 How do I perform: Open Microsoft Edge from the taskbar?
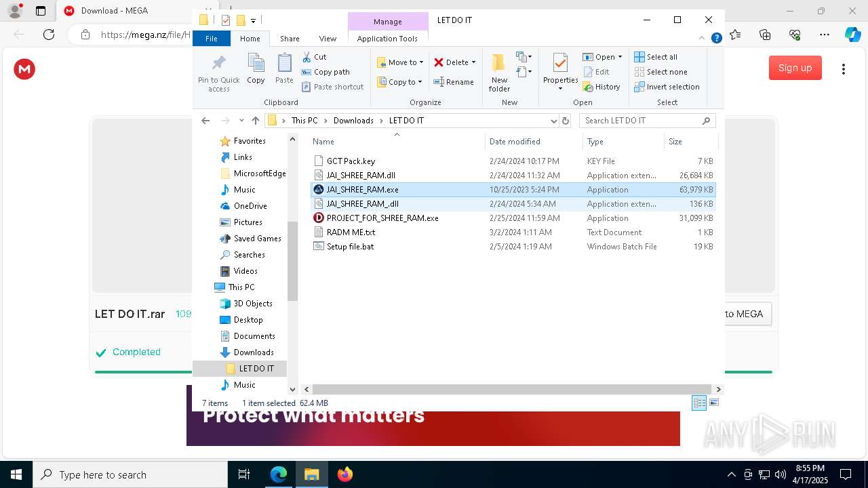[x=279, y=474]
